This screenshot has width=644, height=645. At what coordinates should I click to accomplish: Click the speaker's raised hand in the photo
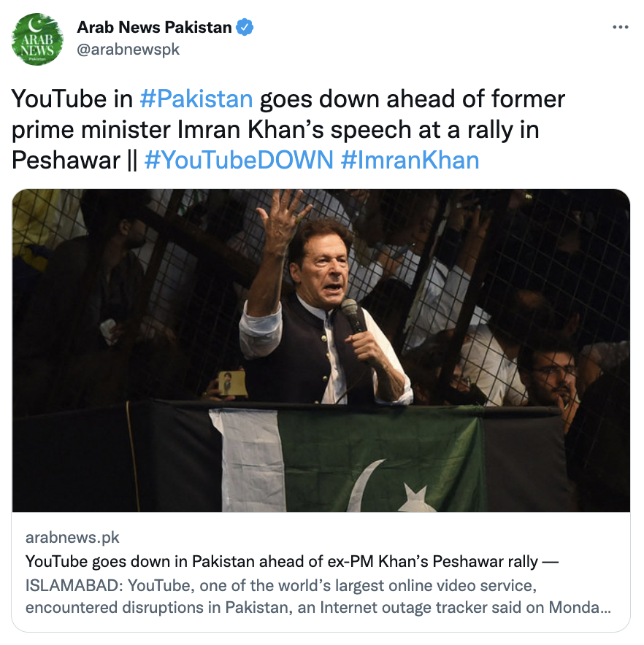(283, 216)
